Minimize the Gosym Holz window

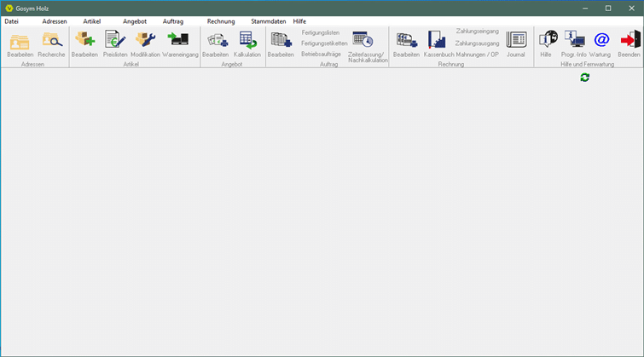coord(585,9)
